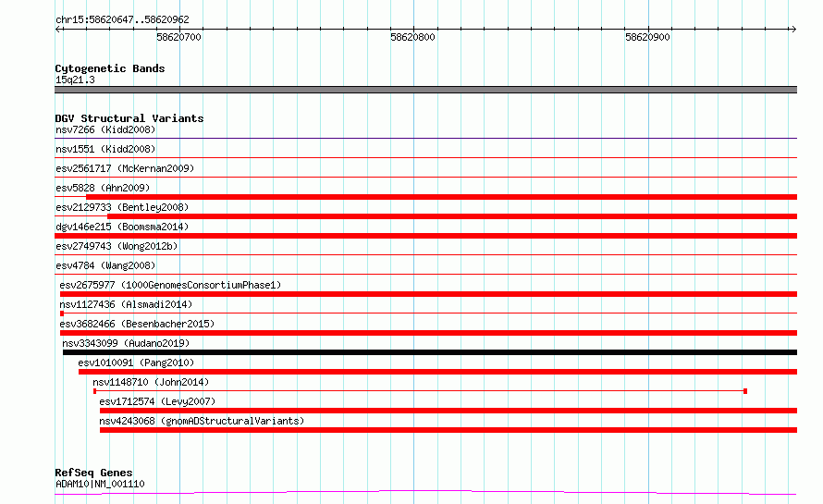The height and width of the screenshot is (504, 823).
Task: Open variant nsv1148710 (John2014) label
Action: pyautogui.click(x=151, y=382)
